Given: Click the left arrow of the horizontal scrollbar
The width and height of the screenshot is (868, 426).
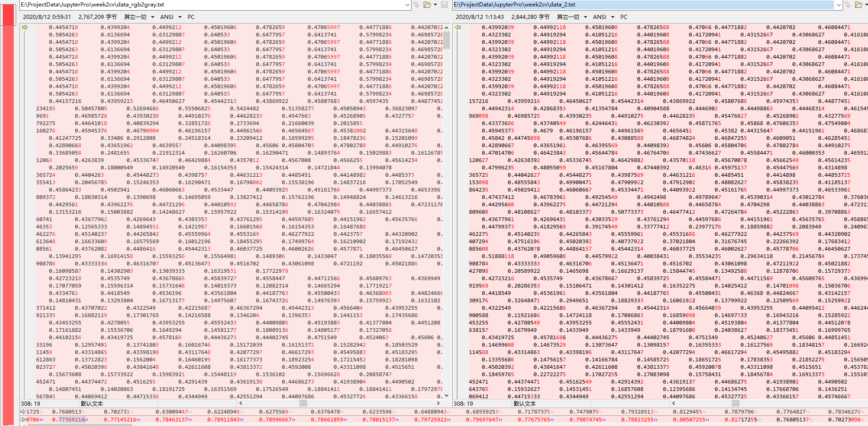Looking at the screenshot, I should point(241,403).
